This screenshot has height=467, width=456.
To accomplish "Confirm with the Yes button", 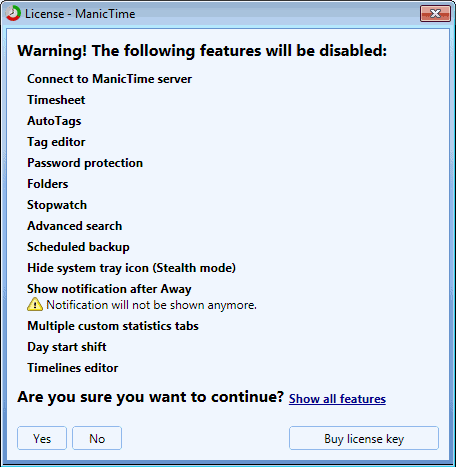I will (42, 438).
